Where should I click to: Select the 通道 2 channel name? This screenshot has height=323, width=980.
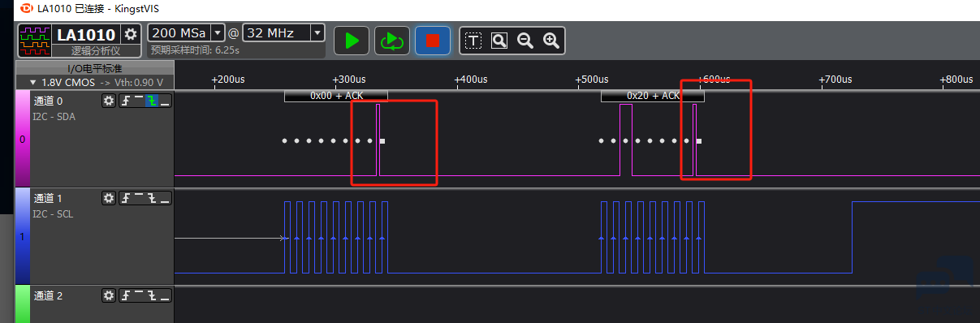(x=48, y=296)
